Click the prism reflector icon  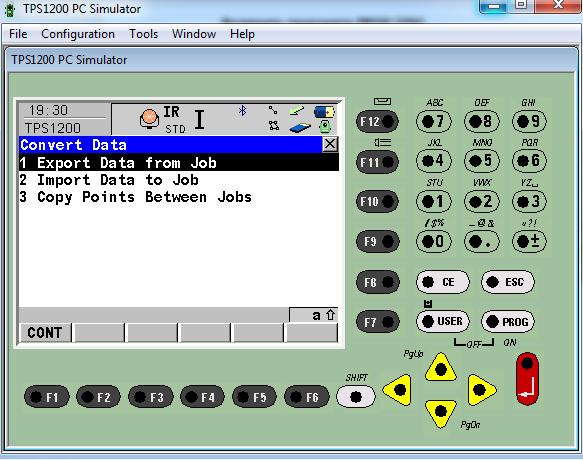click(149, 119)
